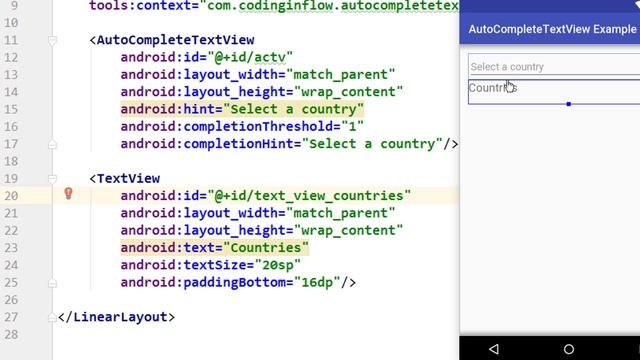
Task: Select the 'Countries' TextView in the preview
Action: (x=554, y=92)
